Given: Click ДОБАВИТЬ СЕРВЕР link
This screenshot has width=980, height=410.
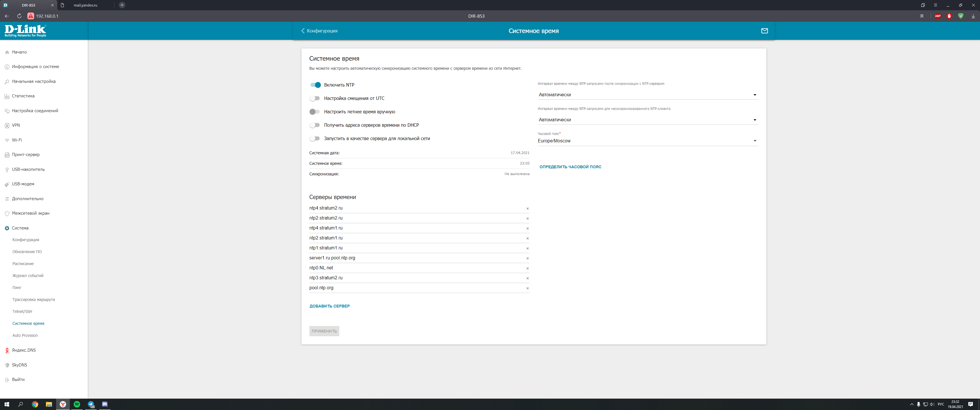Looking at the screenshot, I should [x=329, y=306].
